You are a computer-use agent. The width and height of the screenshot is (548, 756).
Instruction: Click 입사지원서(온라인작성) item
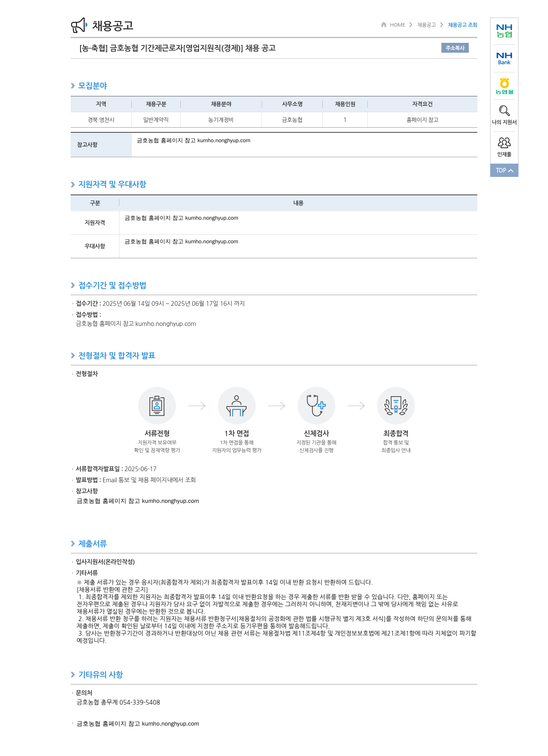click(105, 562)
